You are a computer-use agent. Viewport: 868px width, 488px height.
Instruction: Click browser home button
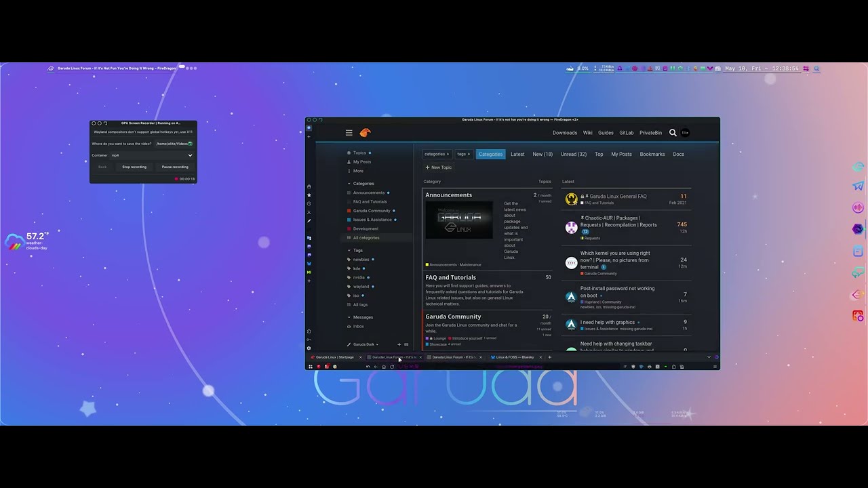tap(384, 367)
